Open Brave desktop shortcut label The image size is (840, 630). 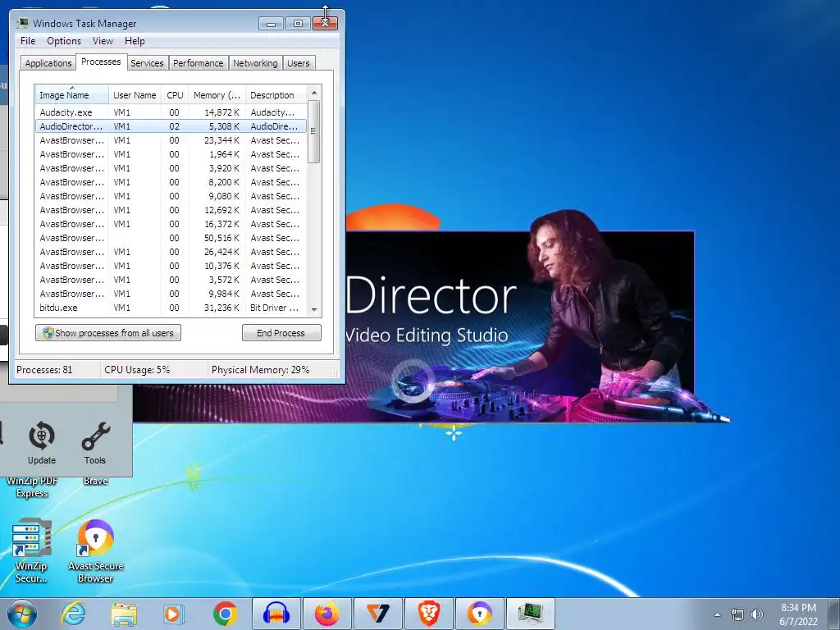click(95, 481)
